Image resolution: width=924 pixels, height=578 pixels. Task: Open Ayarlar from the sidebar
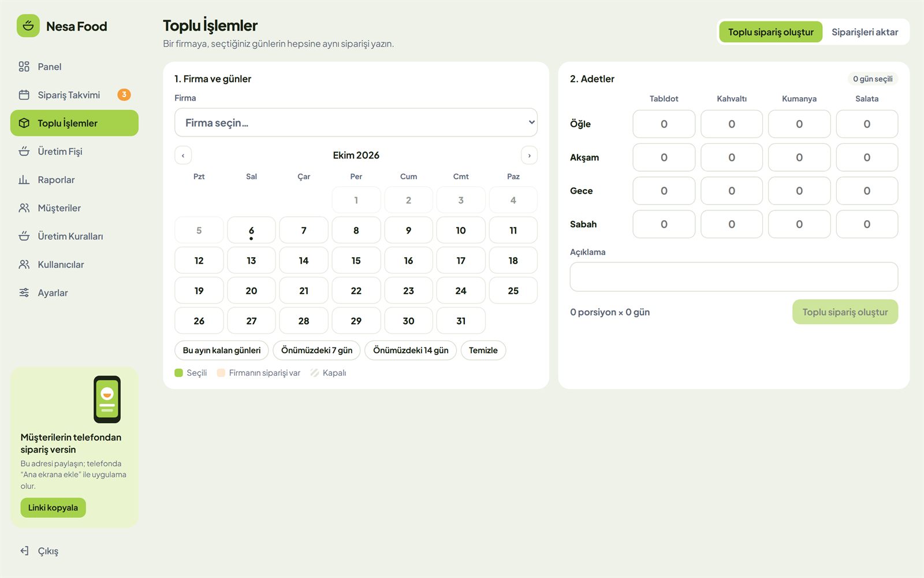pos(74,293)
